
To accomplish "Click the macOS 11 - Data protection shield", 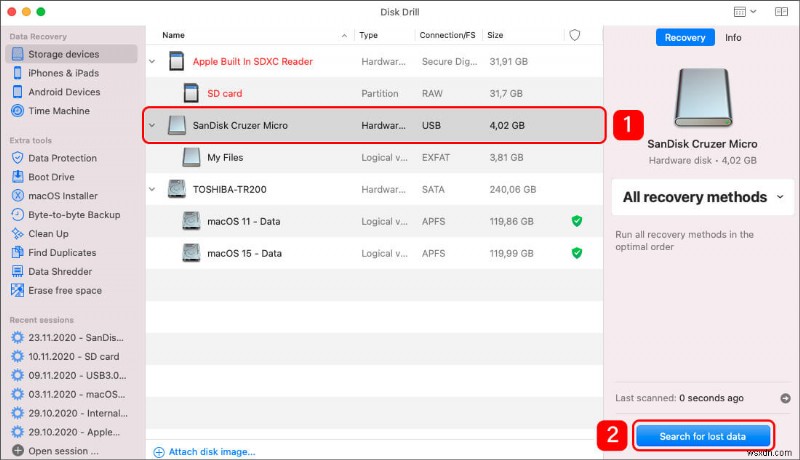I will pyautogui.click(x=577, y=221).
